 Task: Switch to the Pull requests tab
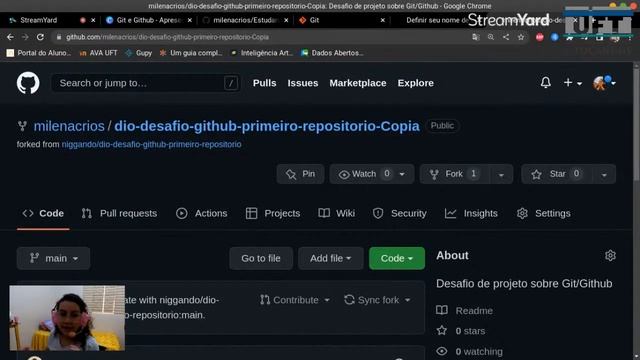(x=119, y=213)
